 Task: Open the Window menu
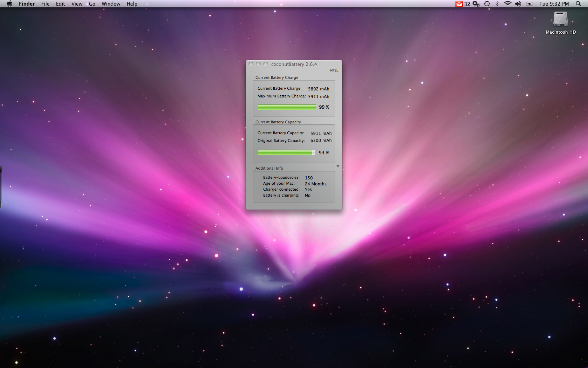point(111,4)
